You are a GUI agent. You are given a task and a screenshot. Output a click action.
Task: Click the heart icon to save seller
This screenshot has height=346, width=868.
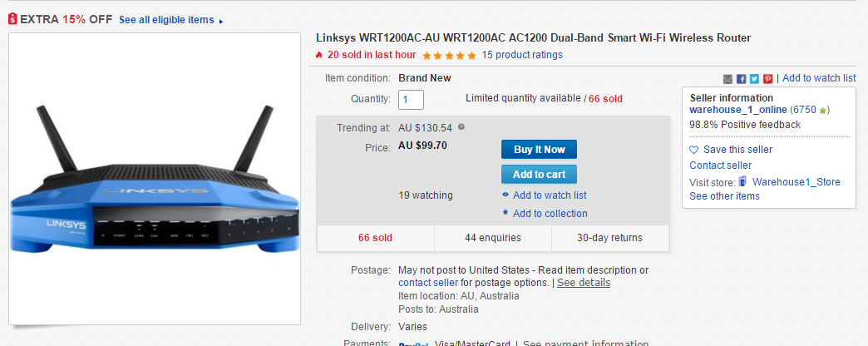pos(693,150)
